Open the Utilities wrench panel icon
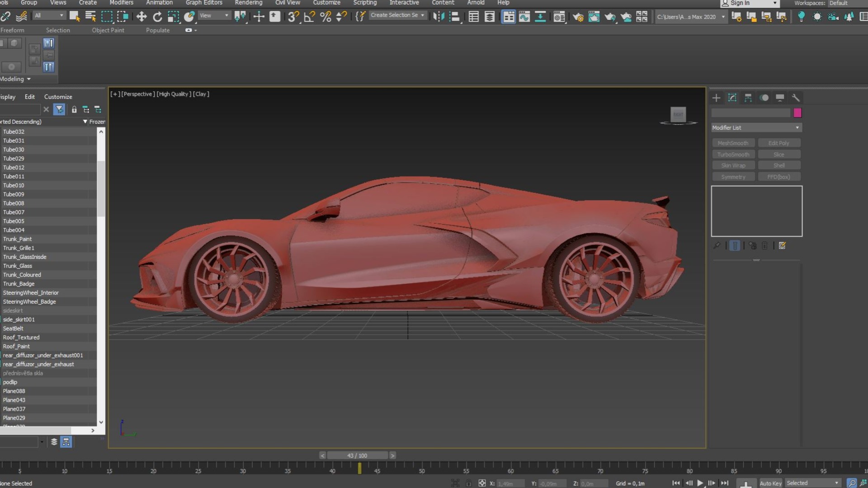 796,98
